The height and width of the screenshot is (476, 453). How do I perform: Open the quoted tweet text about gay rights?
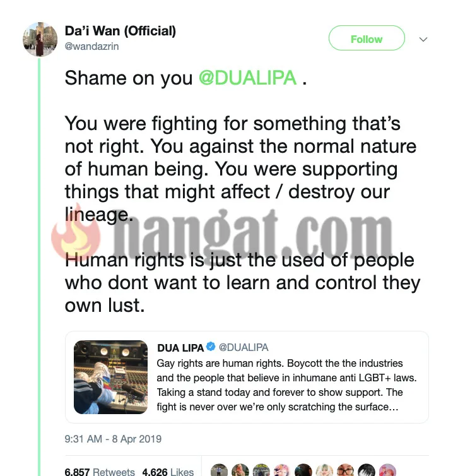(286, 385)
